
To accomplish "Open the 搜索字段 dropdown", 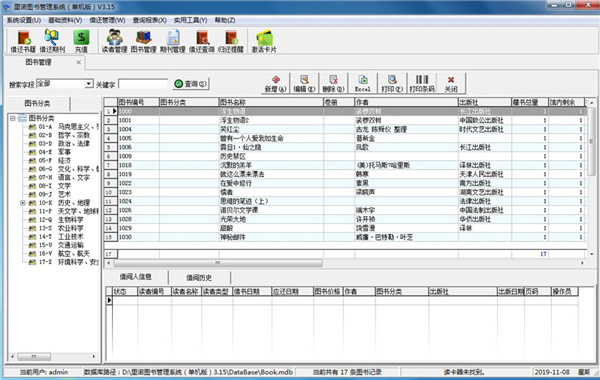I will [89, 83].
